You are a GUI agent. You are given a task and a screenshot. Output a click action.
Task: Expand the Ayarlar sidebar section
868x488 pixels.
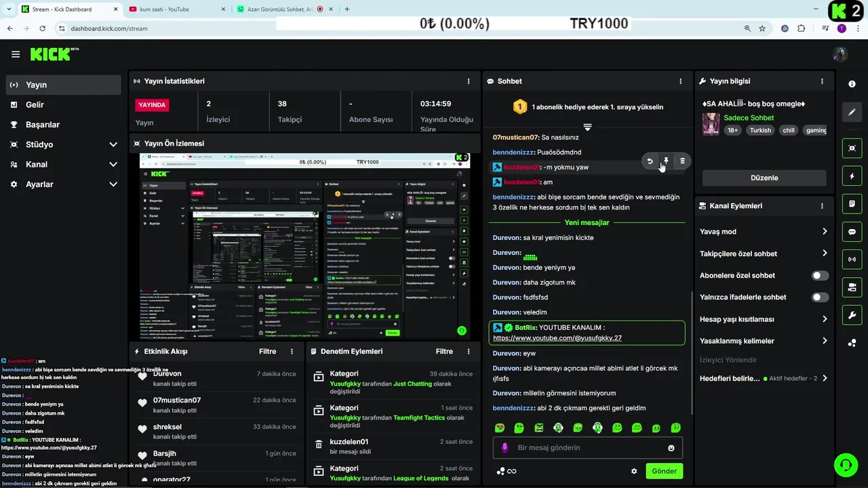click(x=63, y=184)
